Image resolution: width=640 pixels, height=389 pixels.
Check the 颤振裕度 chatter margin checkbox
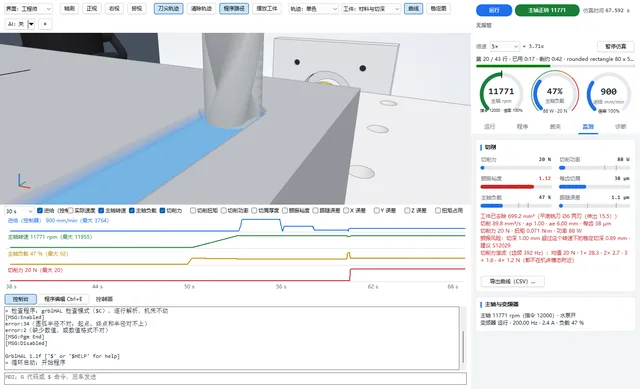pyautogui.click(x=285, y=211)
